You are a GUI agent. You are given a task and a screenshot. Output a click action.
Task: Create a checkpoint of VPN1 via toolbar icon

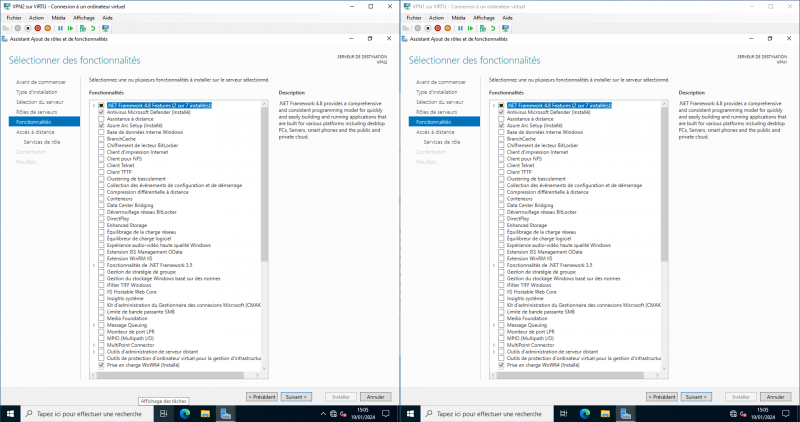pyautogui.click(x=483, y=29)
